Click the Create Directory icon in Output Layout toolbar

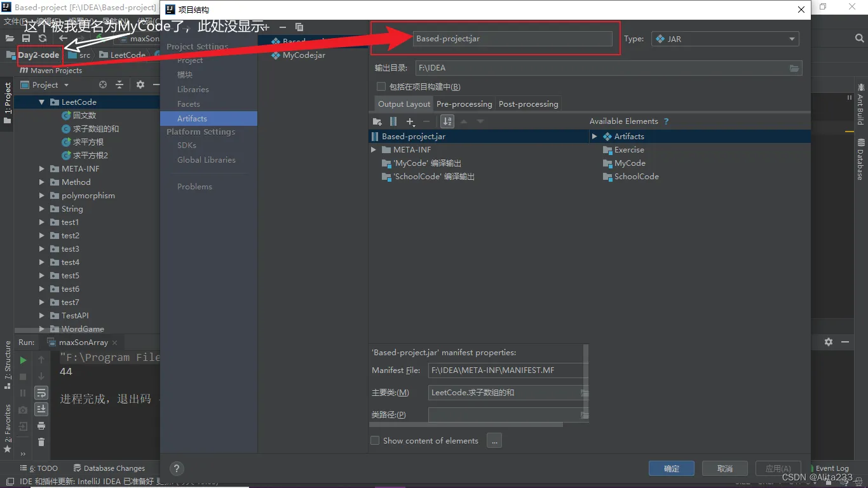pyautogui.click(x=377, y=121)
